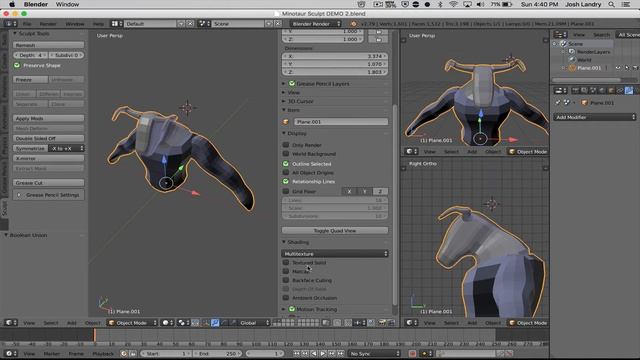
Task: Toggle the Grease Pencil Layers checkbox
Action: click(292, 83)
